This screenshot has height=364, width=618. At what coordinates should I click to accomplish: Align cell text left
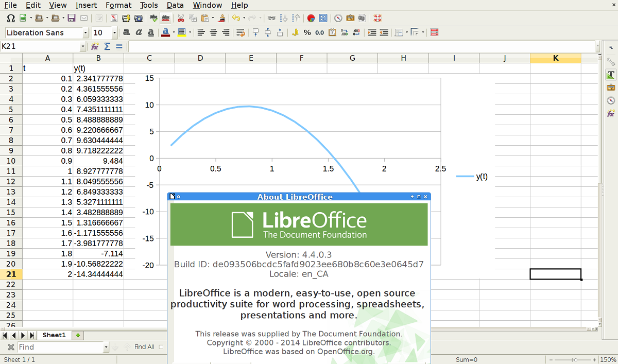pos(201,32)
